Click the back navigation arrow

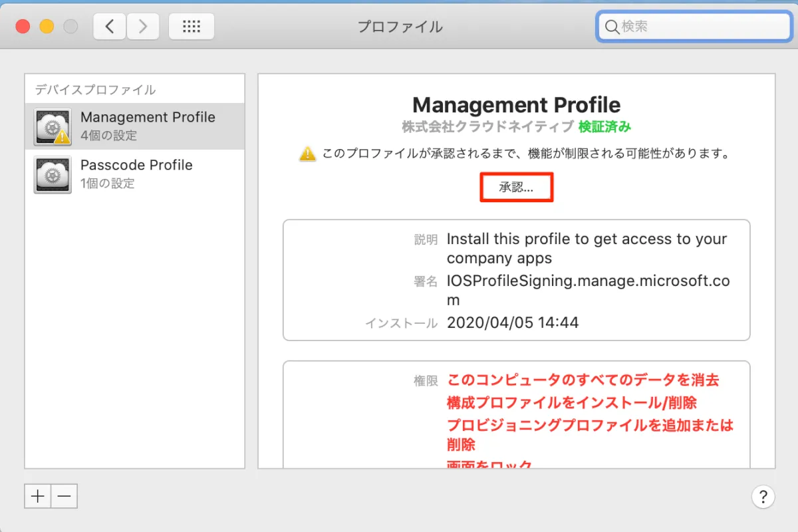coord(110,27)
